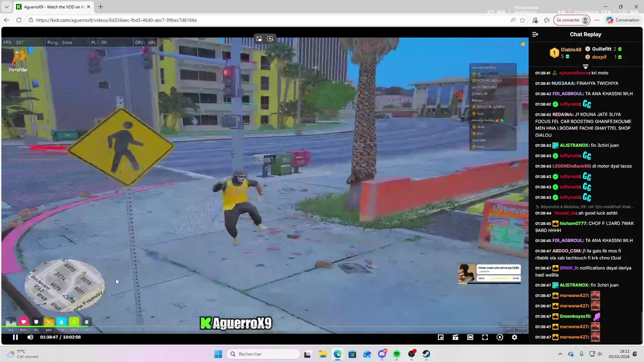Click the taskbar Rechercher search box
The image size is (644, 362).
pyautogui.click(x=263, y=354)
